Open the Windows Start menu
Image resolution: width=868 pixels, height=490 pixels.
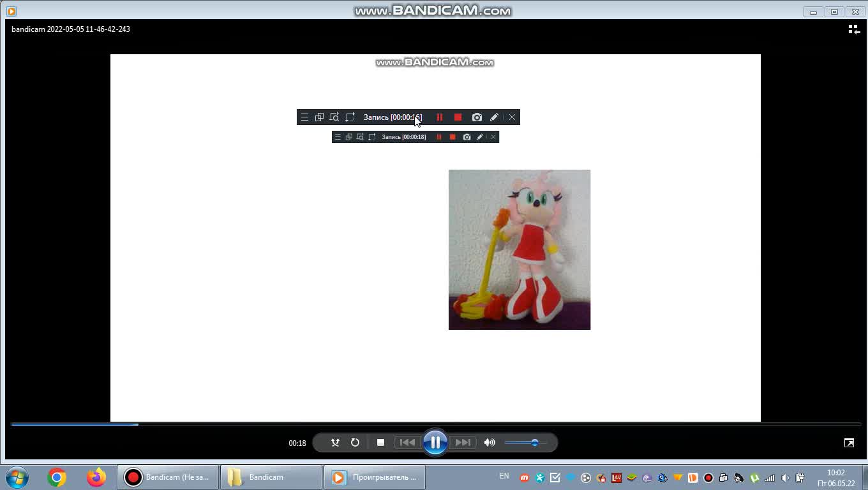17,477
